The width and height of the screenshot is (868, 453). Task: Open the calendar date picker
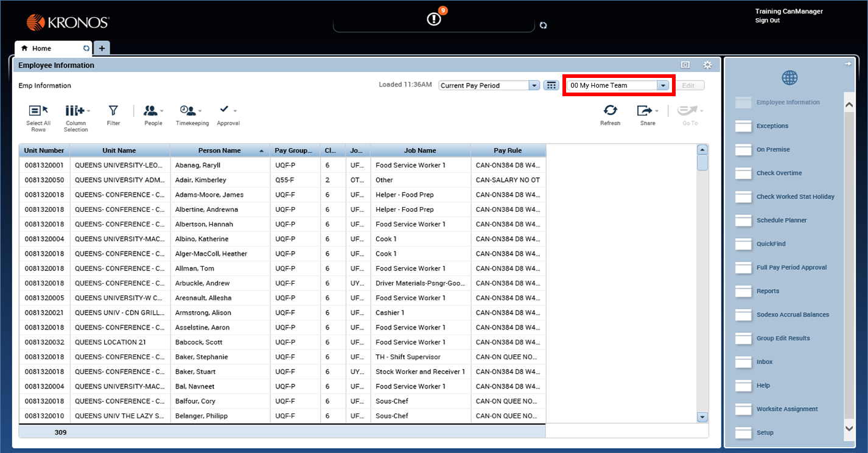(551, 85)
